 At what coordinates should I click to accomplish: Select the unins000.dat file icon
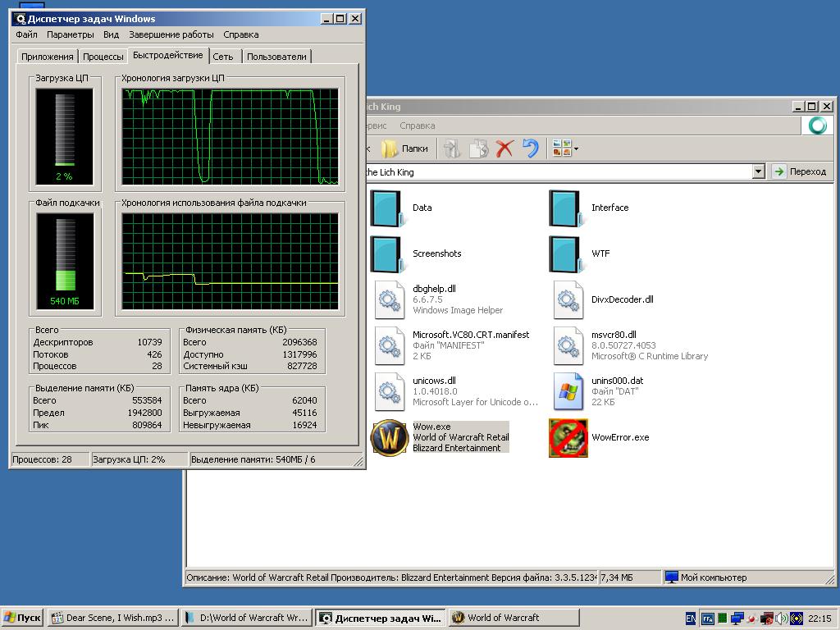pos(568,391)
